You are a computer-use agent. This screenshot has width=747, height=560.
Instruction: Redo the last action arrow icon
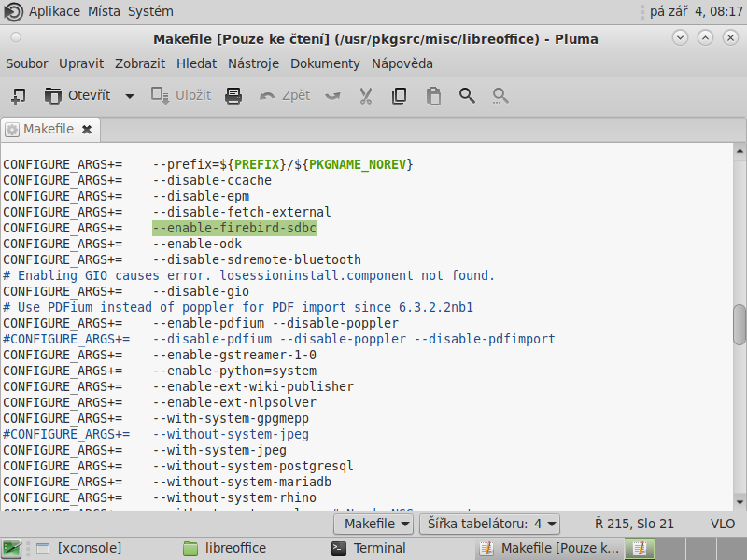tap(333, 96)
